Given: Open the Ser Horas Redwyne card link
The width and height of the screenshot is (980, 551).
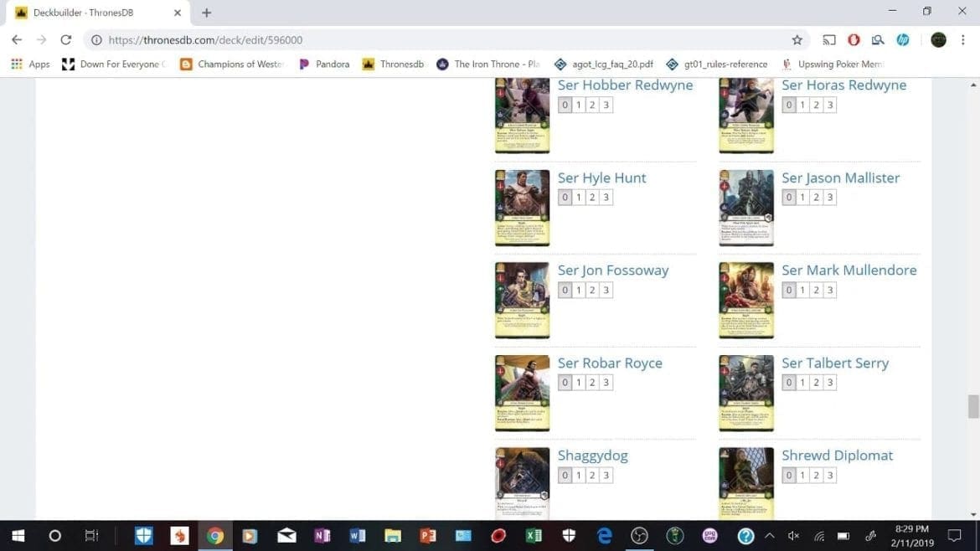Looking at the screenshot, I should (843, 85).
